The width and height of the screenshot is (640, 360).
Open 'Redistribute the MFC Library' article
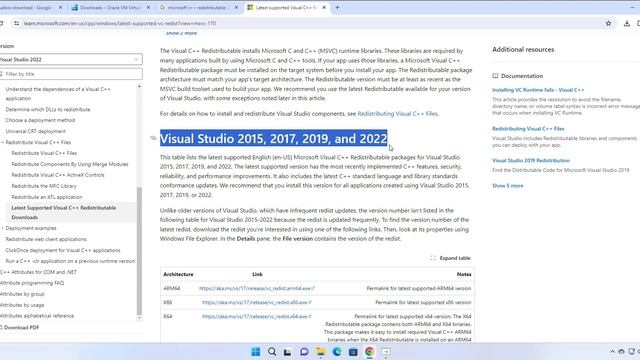click(44, 186)
